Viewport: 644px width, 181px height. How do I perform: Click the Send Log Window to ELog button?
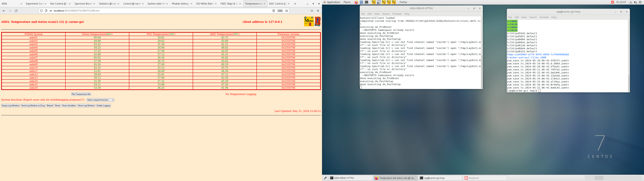tap(33, 106)
